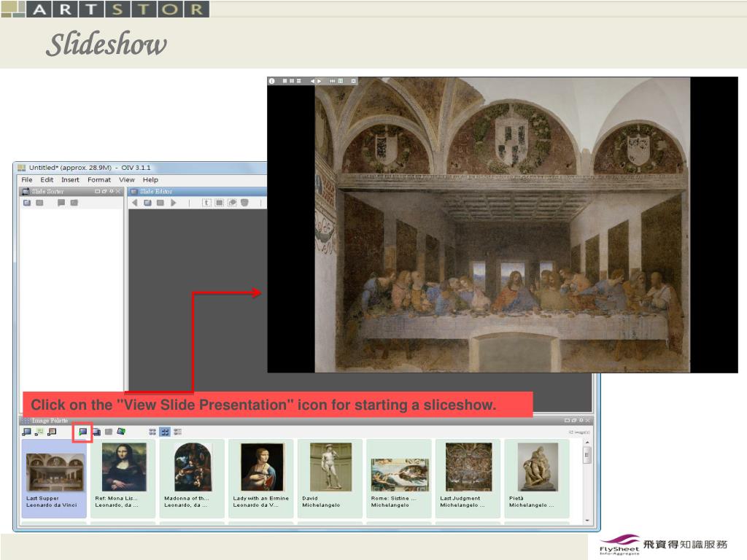Click the Image Palette scroll down arrow
The width and height of the screenshot is (747, 560).
tap(587, 521)
